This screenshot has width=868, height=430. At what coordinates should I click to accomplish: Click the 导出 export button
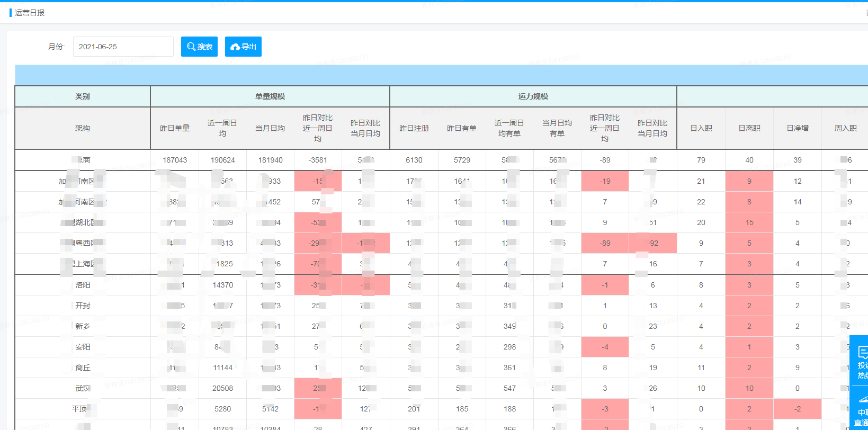coord(243,47)
